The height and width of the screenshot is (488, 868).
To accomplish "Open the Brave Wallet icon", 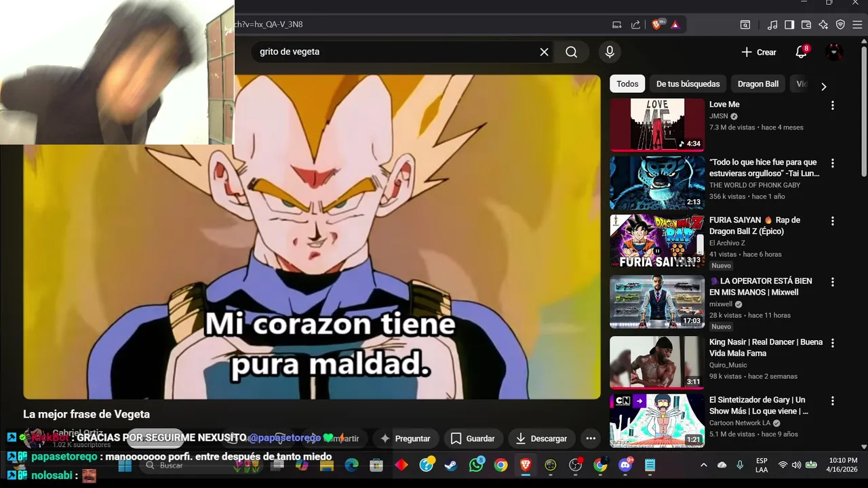I will pyautogui.click(x=806, y=24).
